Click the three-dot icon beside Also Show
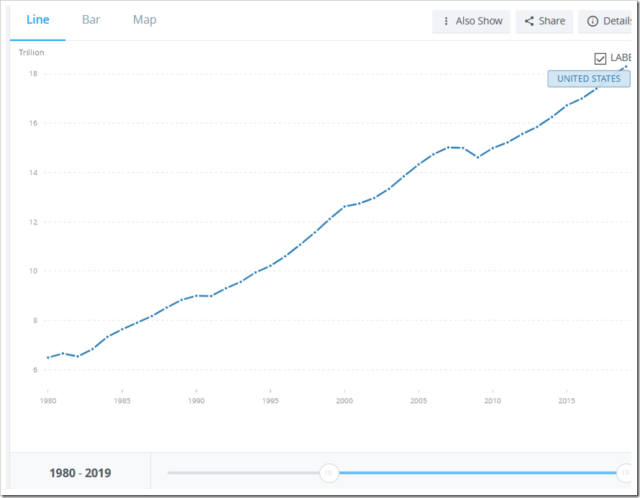The width and height of the screenshot is (640, 498). pyautogui.click(x=446, y=21)
